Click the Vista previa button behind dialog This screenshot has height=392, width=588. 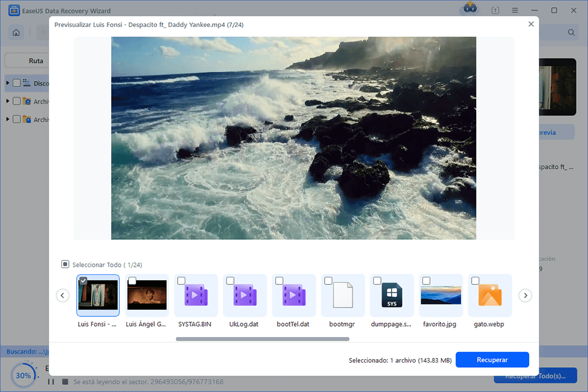tap(557, 132)
